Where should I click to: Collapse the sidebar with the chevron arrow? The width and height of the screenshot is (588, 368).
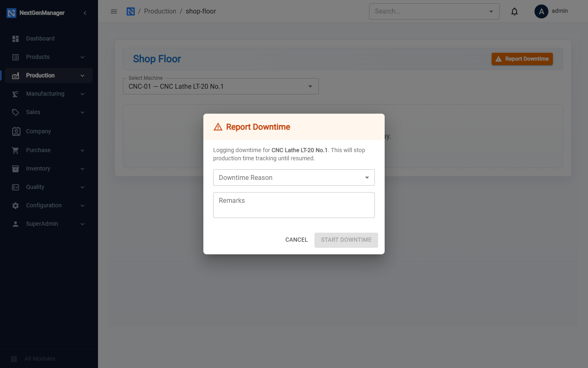85,13
